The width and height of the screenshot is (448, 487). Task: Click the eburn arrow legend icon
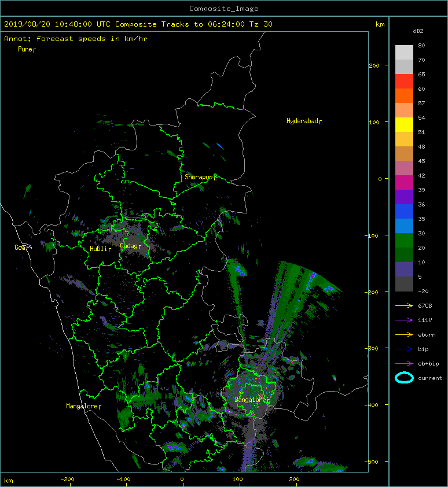(x=404, y=335)
